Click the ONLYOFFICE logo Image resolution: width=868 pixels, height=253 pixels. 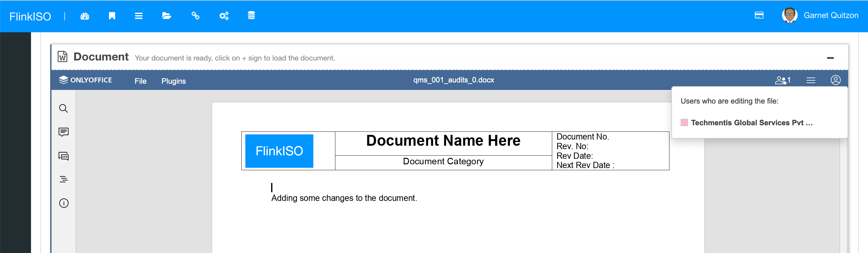point(85,80)
